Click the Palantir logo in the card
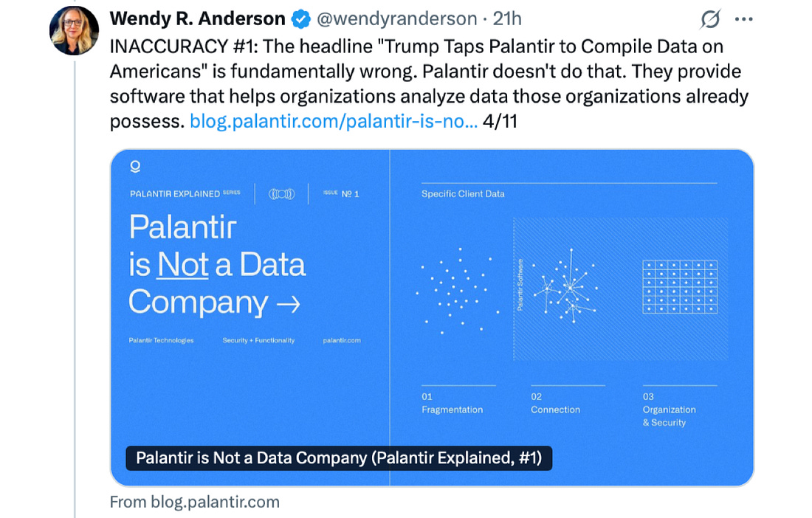The image size is (812, 518). (x=135, y=167)
